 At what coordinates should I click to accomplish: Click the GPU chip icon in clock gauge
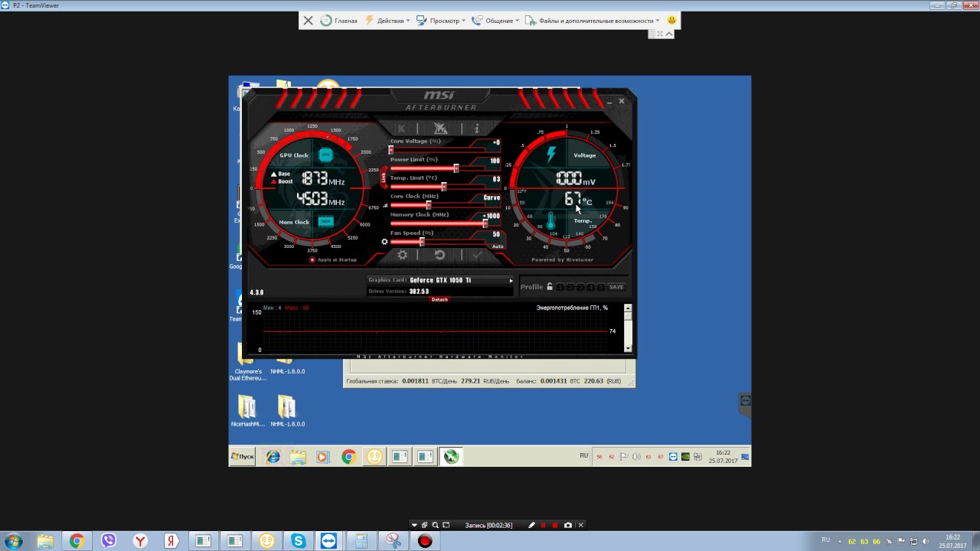[x=326, y=155]
